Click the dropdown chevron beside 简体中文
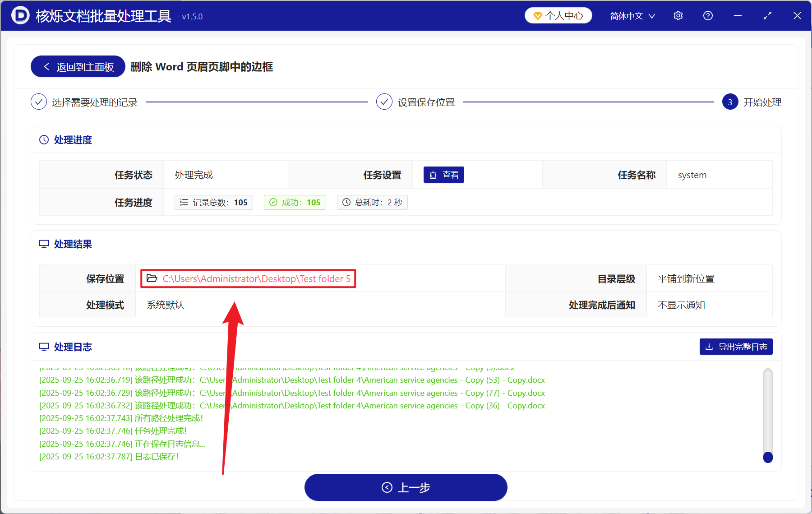 pos(652,16)
